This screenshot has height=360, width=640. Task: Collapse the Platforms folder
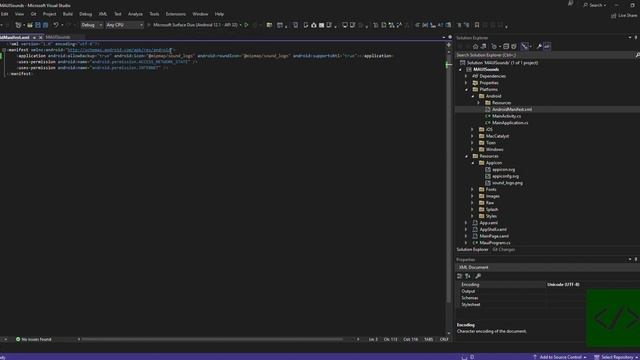(x=466, y=89)
